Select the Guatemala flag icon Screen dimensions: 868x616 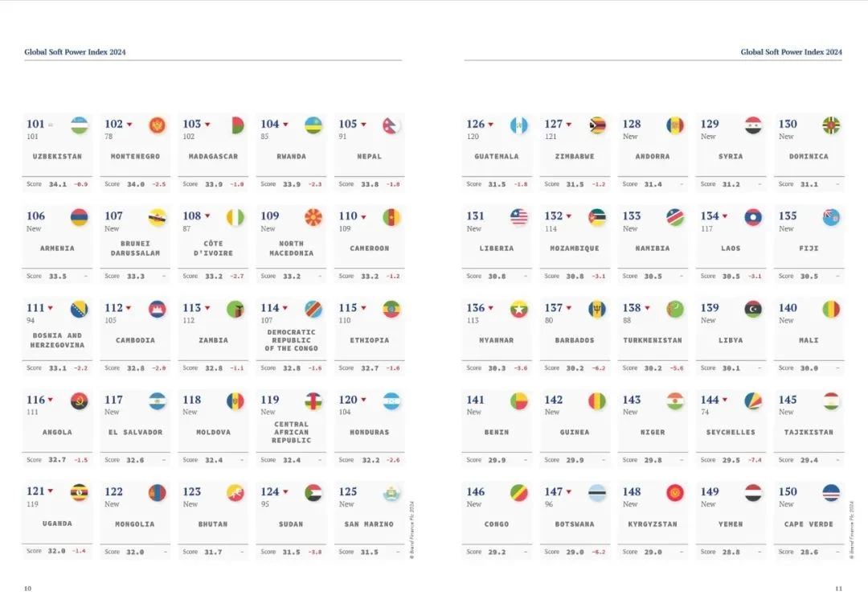tap(518, 125)
